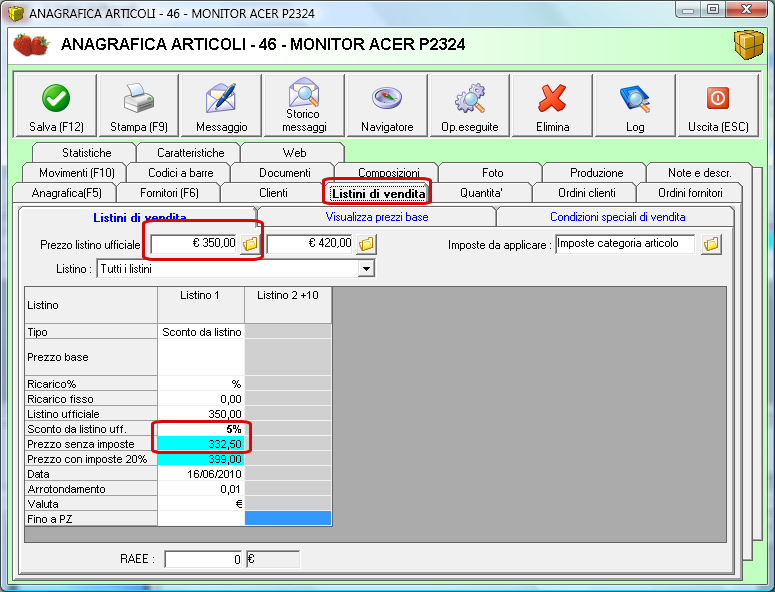Expand the Listino dropdown arrow
Screen dimensions: 775x592
coord(366,269)
